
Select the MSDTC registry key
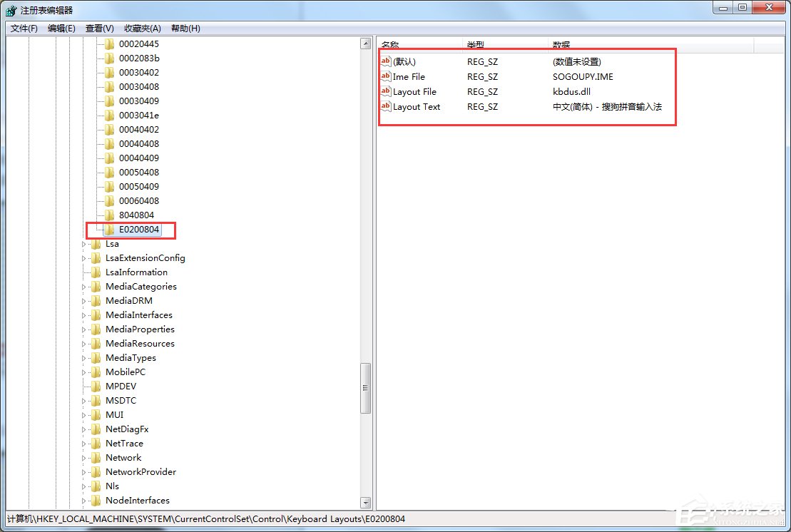click(121, 400)
